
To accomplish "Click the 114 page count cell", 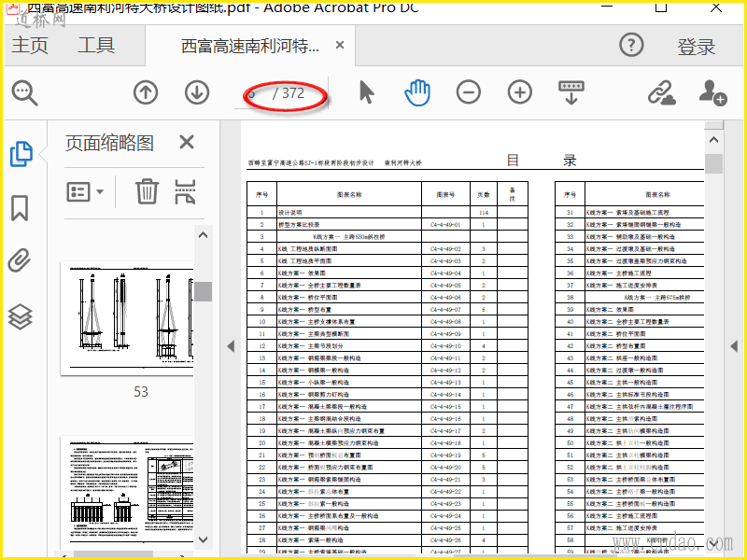I will 484,213.
